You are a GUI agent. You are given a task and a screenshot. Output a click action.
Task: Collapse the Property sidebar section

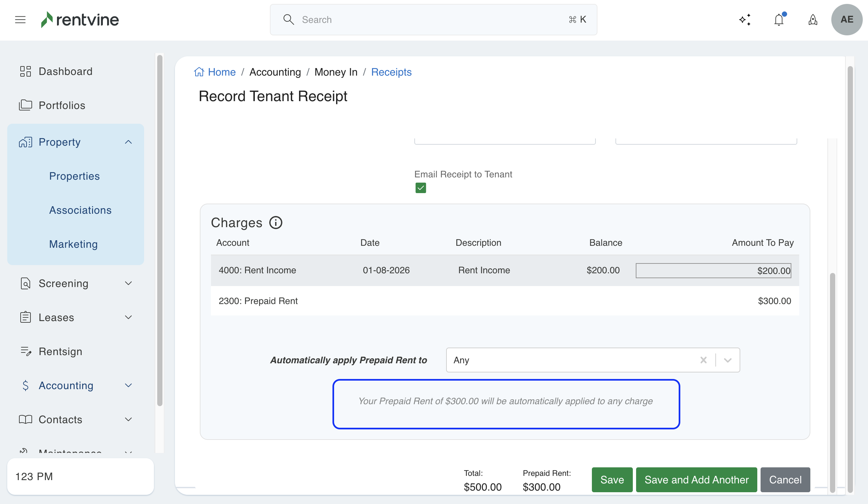click(128, 142)
